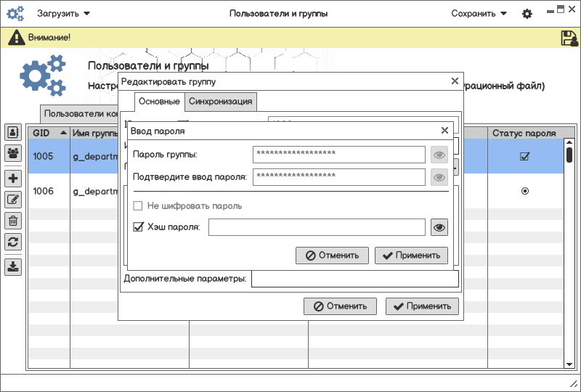
Task: Click the Внимание warning triangle icon
Action: tap(17, 38)
